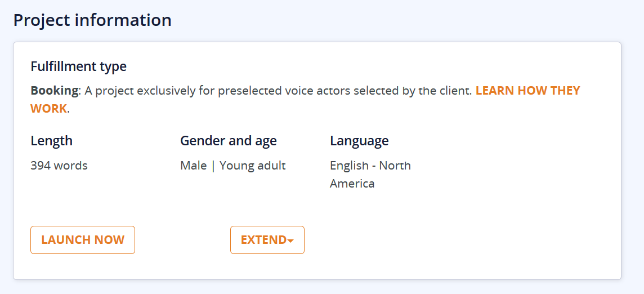Click the Project information heading
This screenshot has width=644, height=294.
92,20
